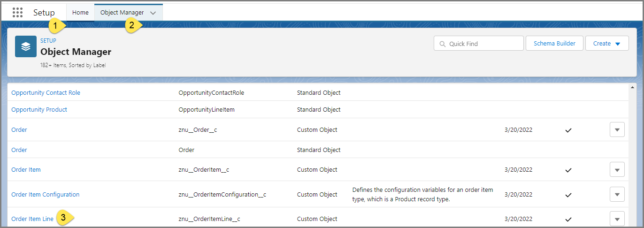Click the Deployed checkmark for znu__Order__c
Image resolution: width=644 pixels, height=228 pixels.
point(568,130)
